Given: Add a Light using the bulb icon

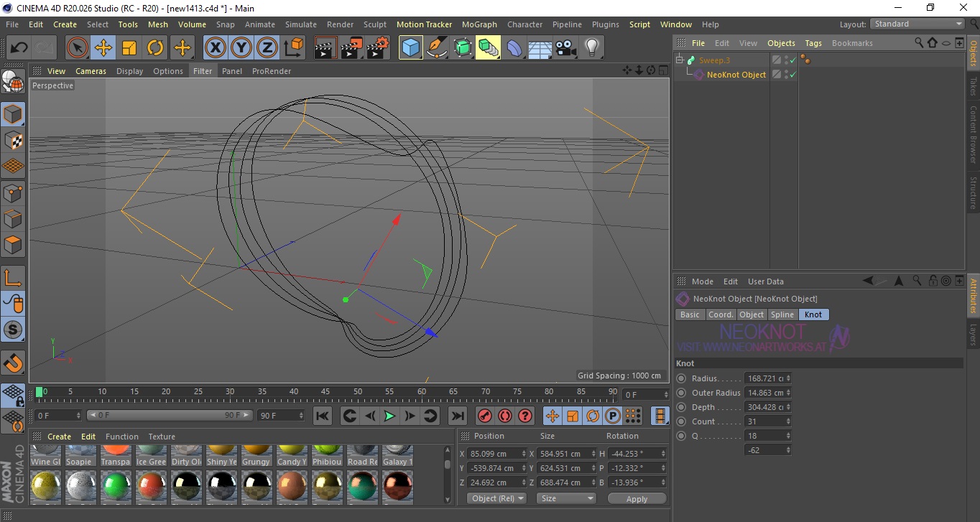Looking at the screenshot, I should [x=591, y=48].
